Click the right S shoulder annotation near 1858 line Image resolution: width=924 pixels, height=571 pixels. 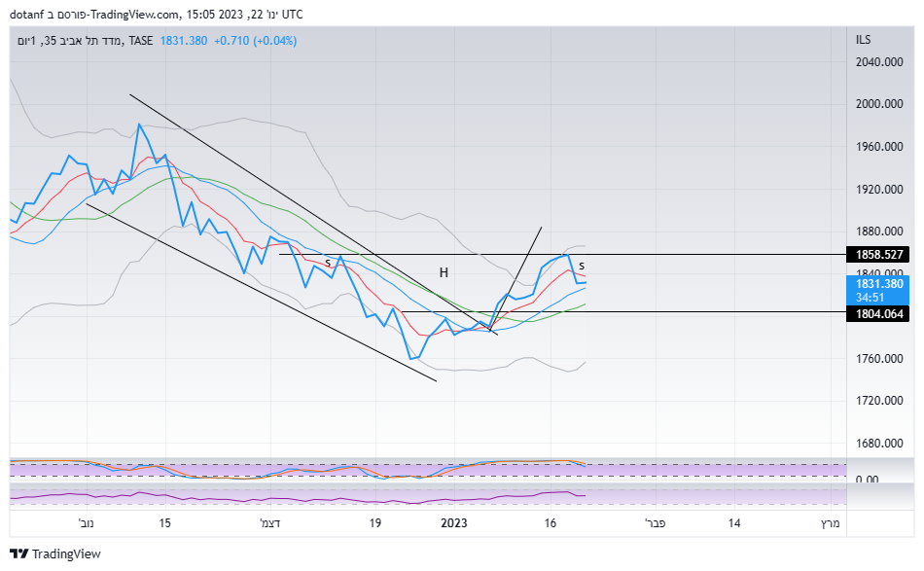[x=582, y=267]
